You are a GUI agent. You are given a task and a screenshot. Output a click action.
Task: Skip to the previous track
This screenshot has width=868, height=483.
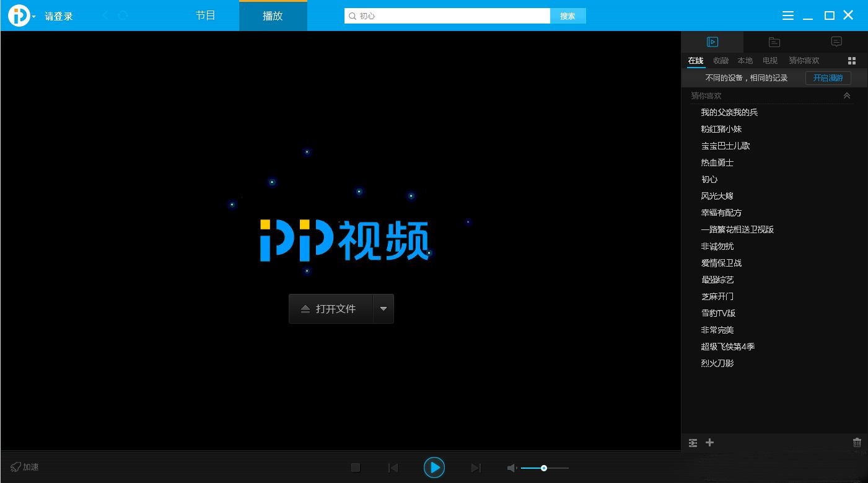[393, 467]
